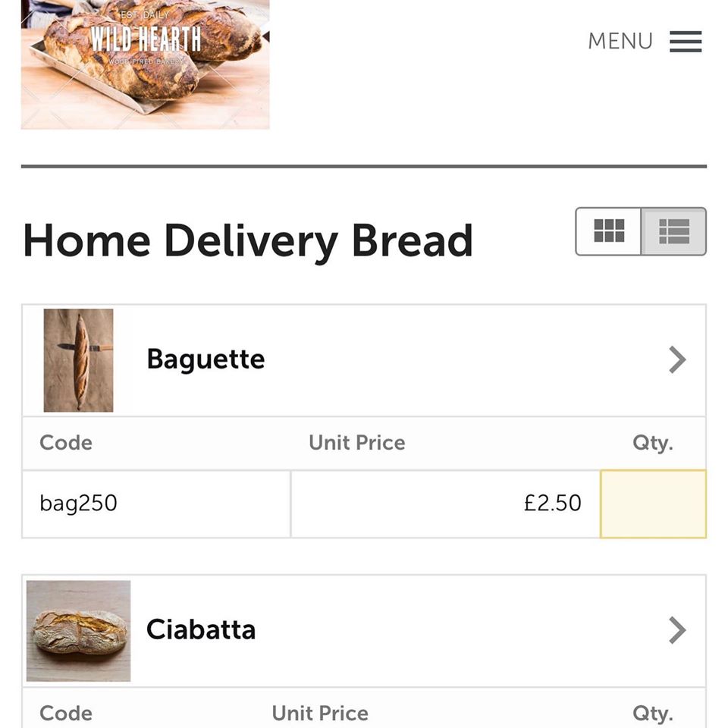Select the Ciabatta product title
Viewport: 728px width, 728px height.
(201, 629)
